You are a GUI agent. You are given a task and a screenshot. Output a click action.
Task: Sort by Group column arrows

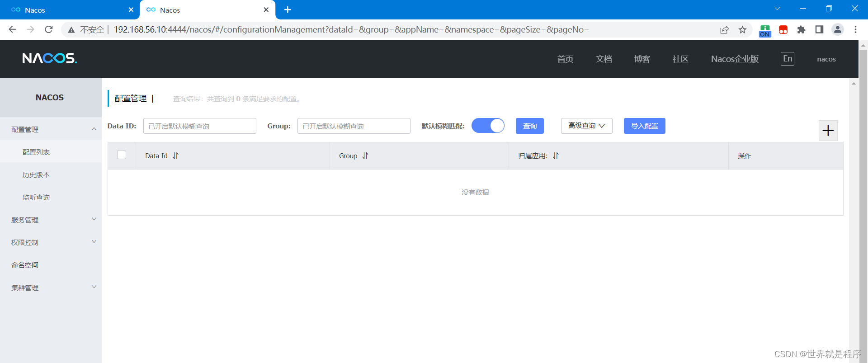[x=365, y=156]
